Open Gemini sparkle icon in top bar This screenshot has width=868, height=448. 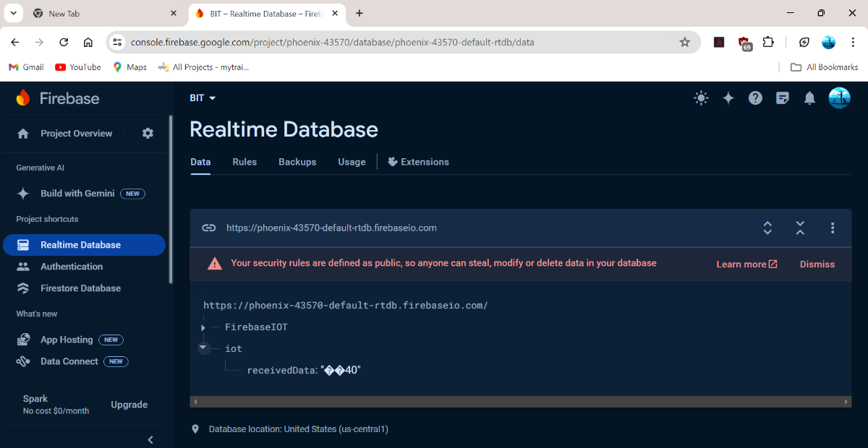pyautogui.click(x=728, y=98)
